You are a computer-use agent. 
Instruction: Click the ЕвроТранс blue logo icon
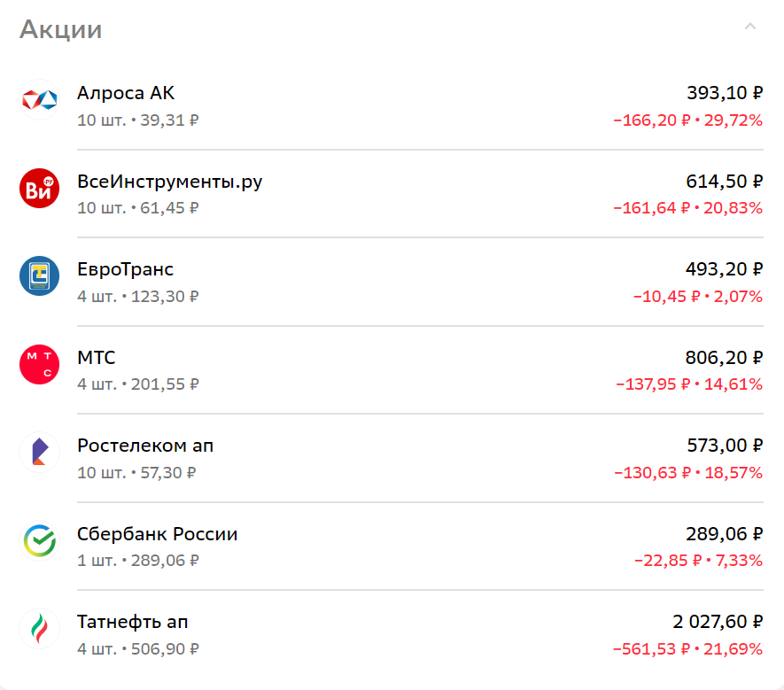click(39, 276)
